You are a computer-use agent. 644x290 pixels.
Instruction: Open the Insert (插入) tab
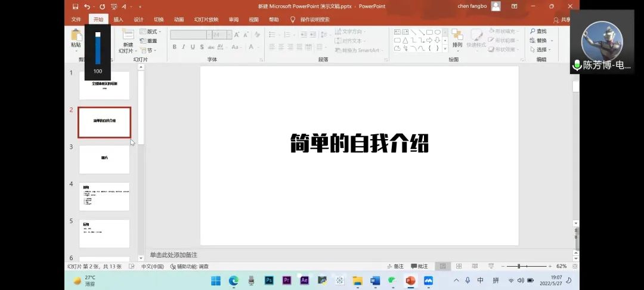click(118, 20)
